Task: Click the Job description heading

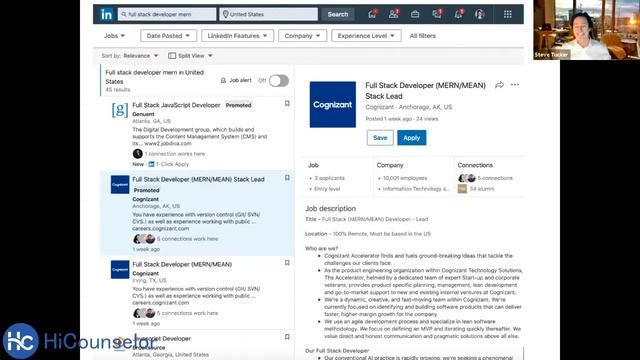Action: pyautogui.click(x=330, y=209)
